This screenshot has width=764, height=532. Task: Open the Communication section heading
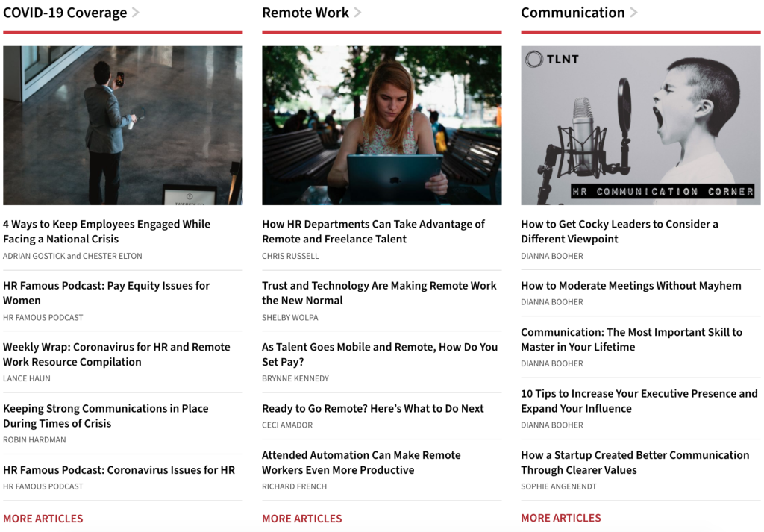(572, 13)
